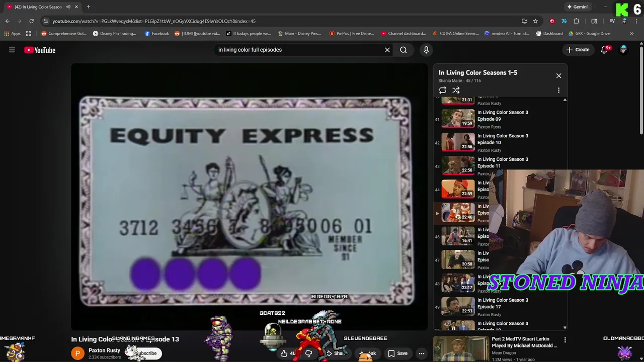Go to the YouTube home logo
The image size is (644, 362).
[x=40, y=50]
